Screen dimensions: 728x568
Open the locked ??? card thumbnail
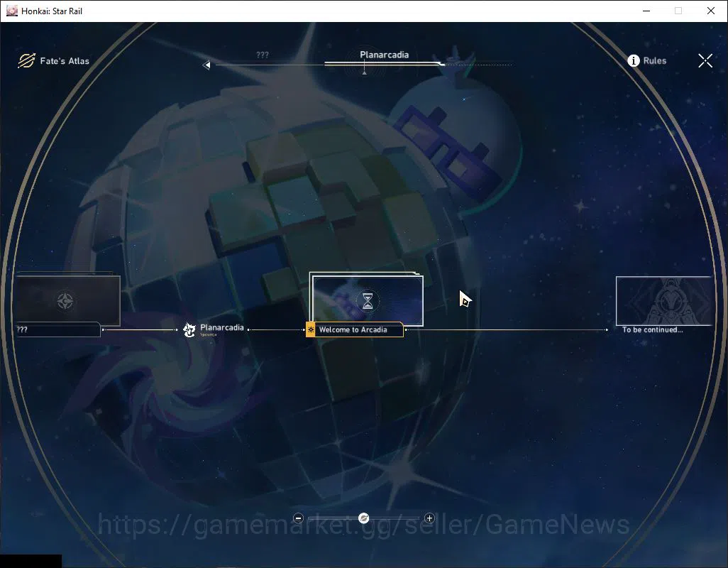click(68, 300)
